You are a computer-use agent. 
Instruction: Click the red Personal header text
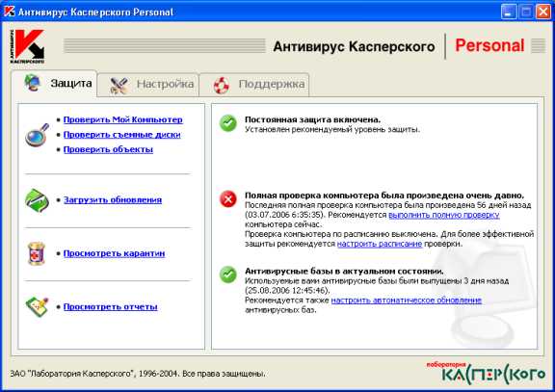tap(489, 45)
